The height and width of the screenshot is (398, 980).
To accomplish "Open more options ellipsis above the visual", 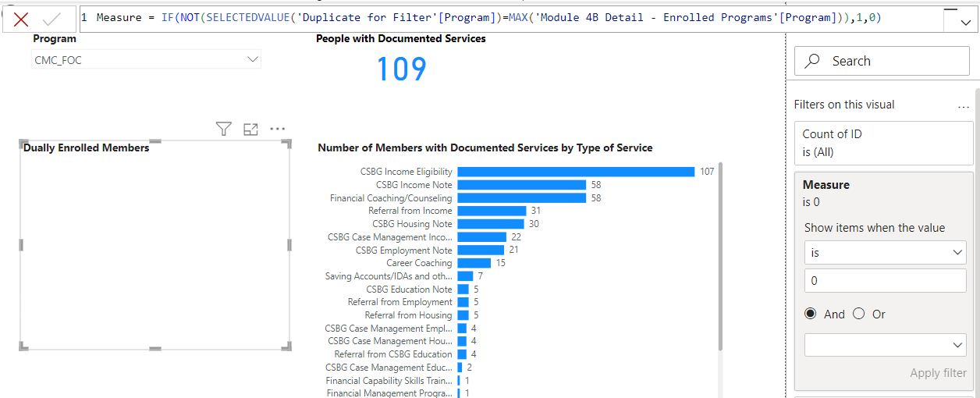I will (278, 130).
